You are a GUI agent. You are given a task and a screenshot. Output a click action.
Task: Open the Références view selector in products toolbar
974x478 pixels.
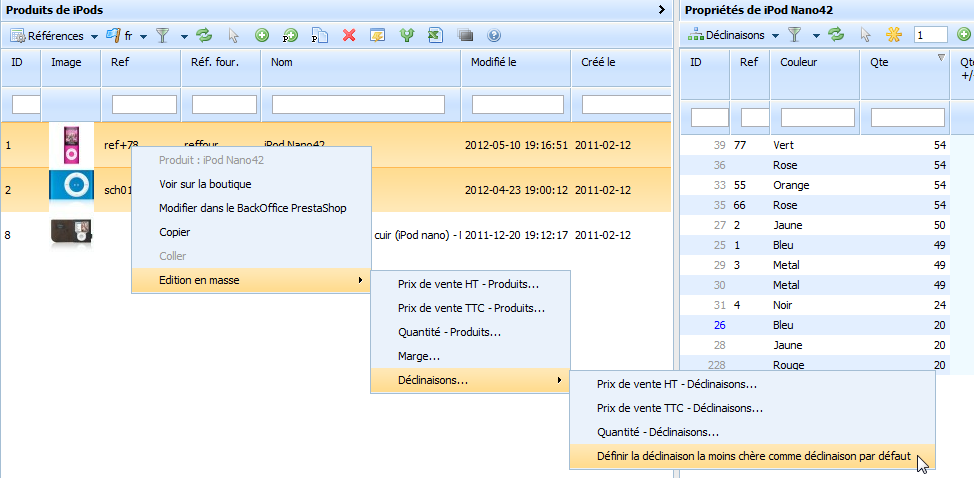point(53,36)
